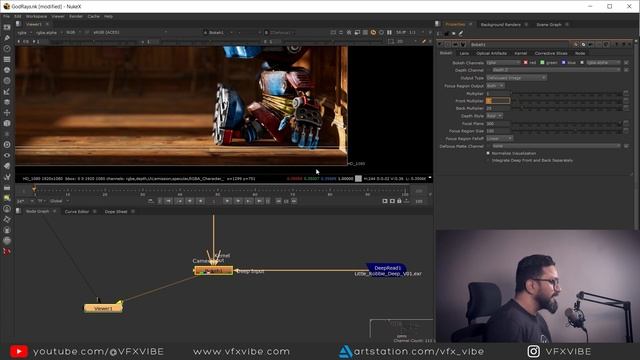Open the Corrective Slices tab
This screenshot has width=640, height=360.
(551, 53)
